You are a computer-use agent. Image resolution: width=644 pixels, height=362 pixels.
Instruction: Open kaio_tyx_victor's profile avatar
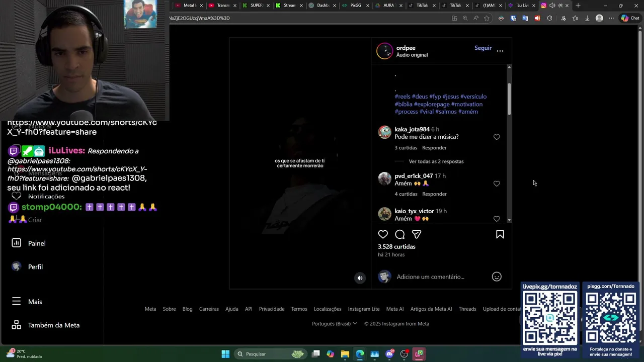(x=384, y=214)
